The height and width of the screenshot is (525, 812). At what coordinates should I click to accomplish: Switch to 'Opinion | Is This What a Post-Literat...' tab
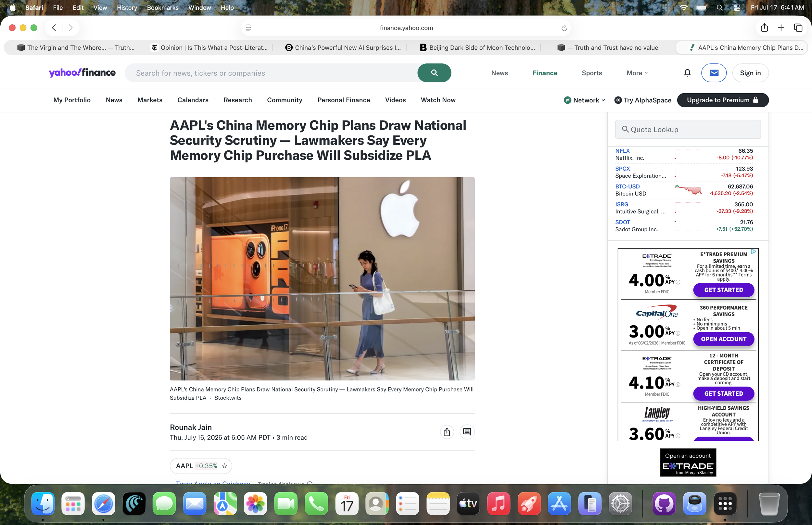pos(209,48)
